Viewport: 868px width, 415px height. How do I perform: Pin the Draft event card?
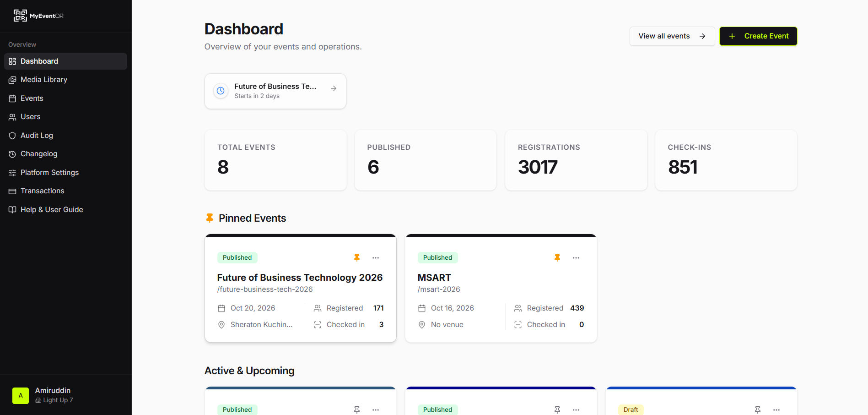point(758,410)
